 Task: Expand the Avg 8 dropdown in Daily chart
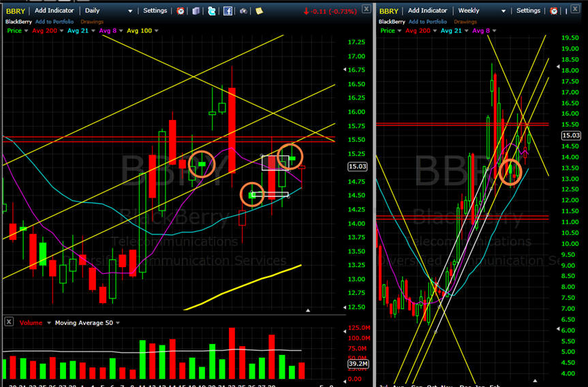tap(121, 31)
